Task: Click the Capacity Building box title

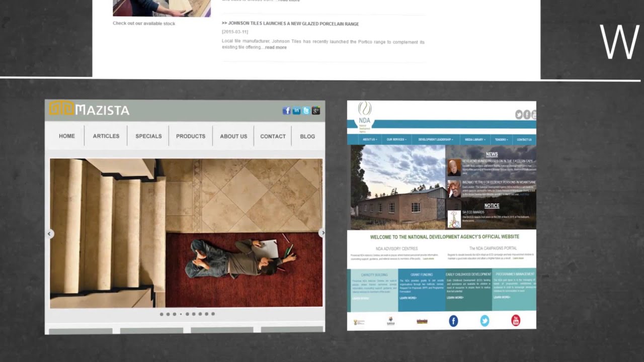Action: pos(374,276)
